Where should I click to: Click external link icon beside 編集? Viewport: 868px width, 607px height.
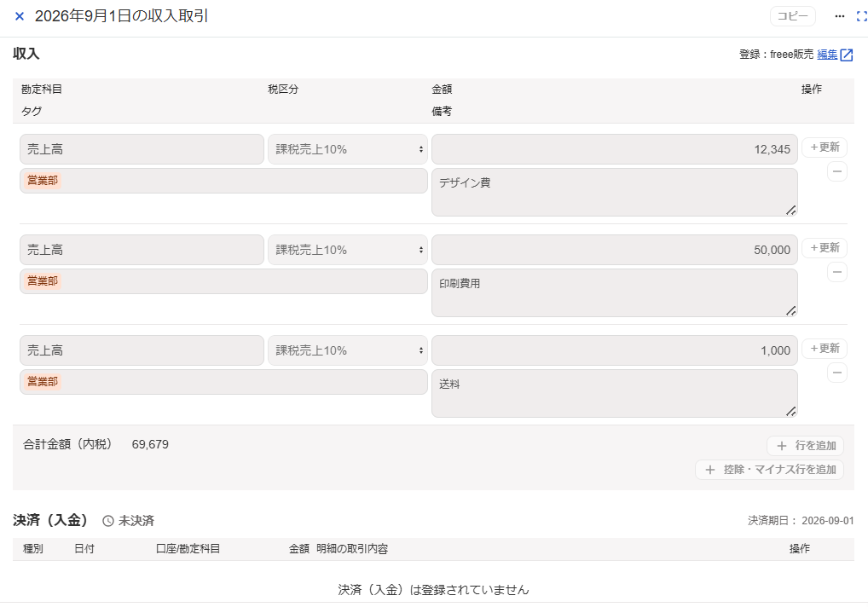click(x=847, y=55)
